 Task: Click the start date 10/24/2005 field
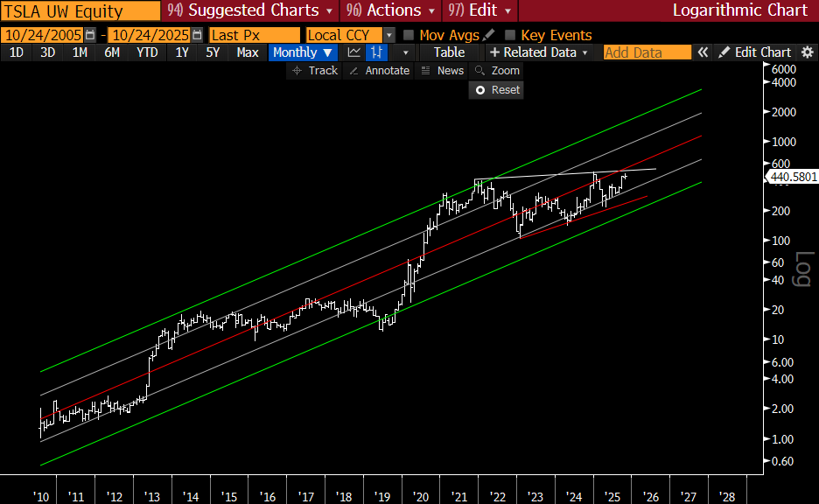[44, 35]
